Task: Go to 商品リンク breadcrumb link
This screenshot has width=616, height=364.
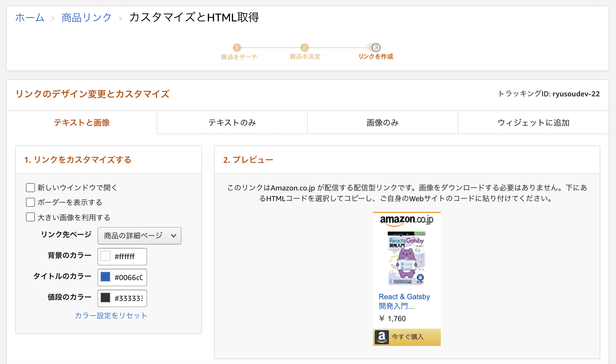Action: (87, 18)
